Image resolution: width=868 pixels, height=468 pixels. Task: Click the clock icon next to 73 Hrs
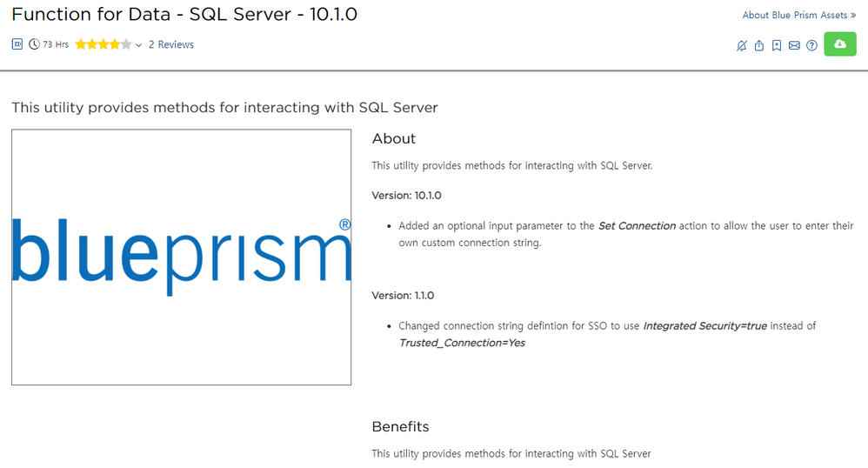34,44
